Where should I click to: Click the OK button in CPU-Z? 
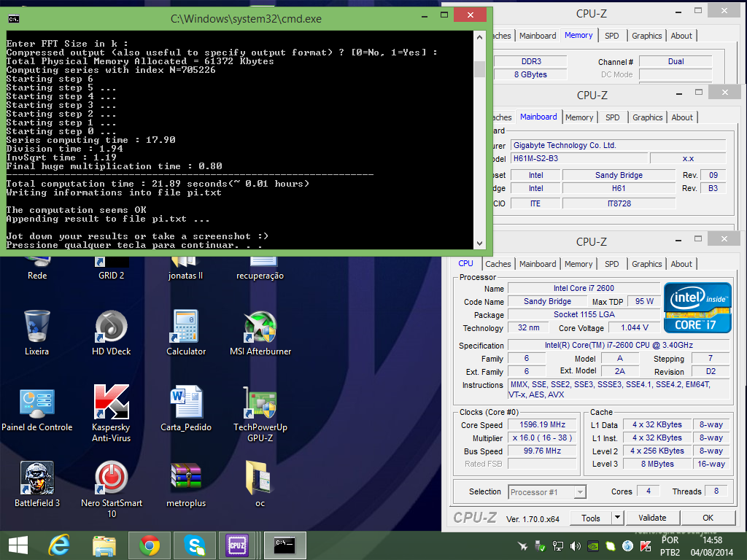pyautogui.click(x=708, y=518)
